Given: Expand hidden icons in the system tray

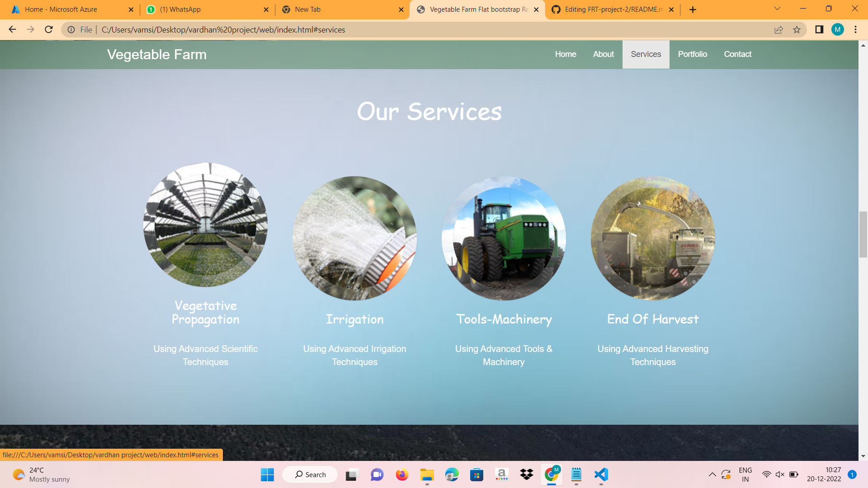Looking at the screenshot, I should (x=712, y=474).
